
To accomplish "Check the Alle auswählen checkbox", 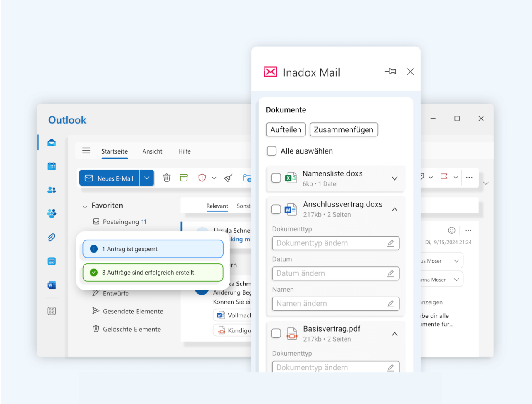I will pyautogui.click(x=271, y=151).
